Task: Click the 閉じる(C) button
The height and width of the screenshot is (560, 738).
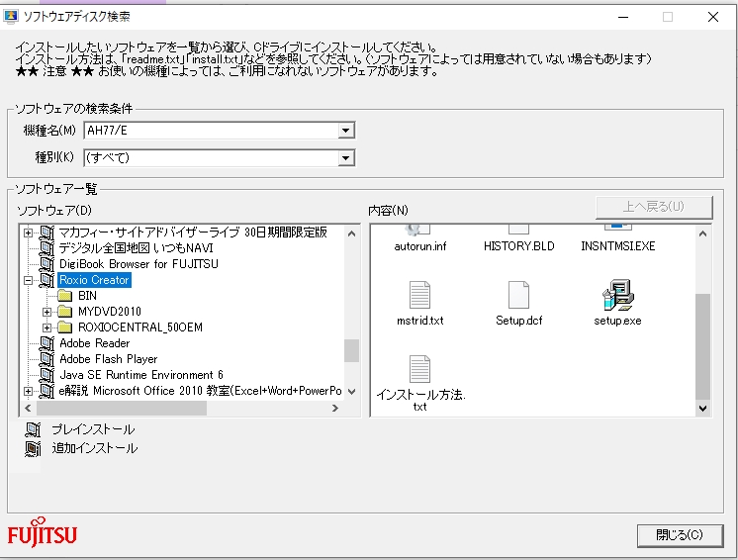Action: pyautogui.click(x=680, y=535)
